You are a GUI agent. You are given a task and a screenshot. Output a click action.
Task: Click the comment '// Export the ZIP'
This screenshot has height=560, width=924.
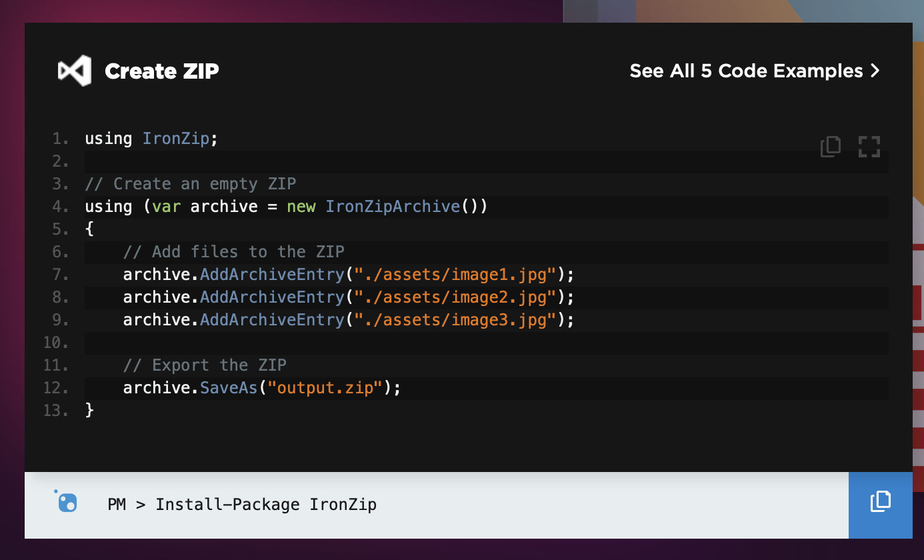(x=205, y=365)
